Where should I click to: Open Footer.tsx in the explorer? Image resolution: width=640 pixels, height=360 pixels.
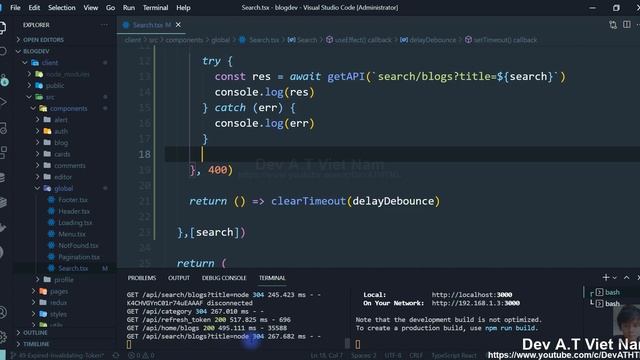coord(73,200)
